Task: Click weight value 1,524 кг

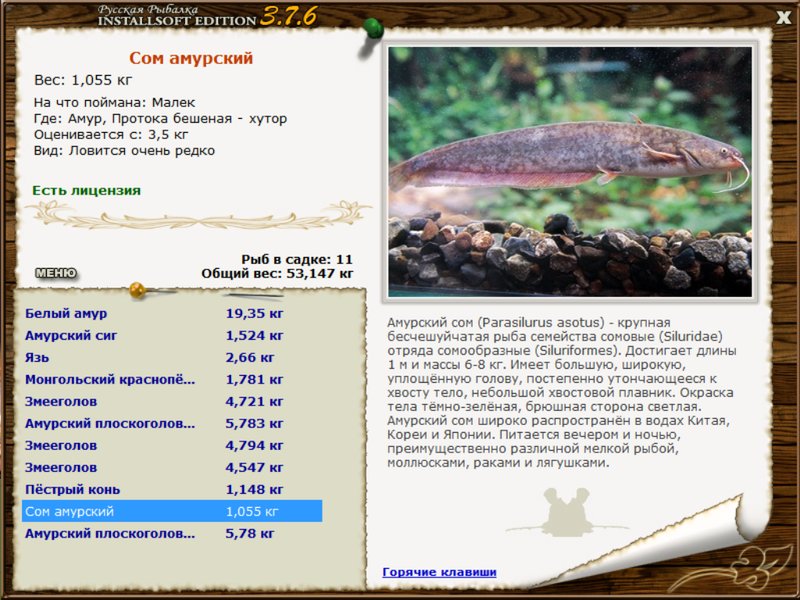Action: pyautogui.click(x=254, y=335)
